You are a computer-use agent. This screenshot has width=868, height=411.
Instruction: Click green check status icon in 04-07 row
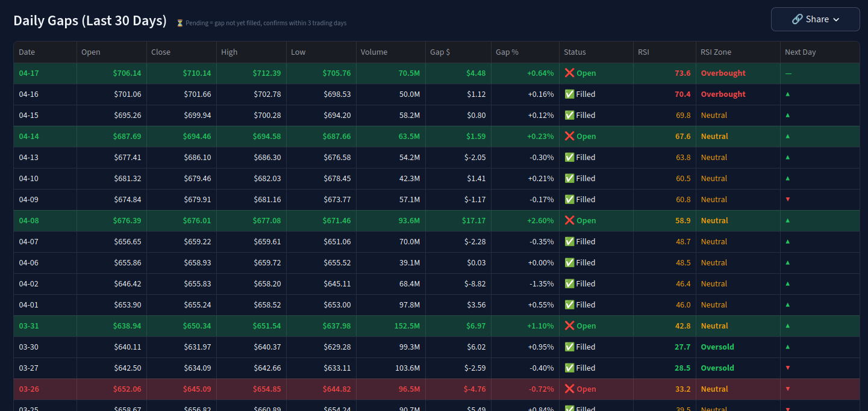click(x=569, y=241)
